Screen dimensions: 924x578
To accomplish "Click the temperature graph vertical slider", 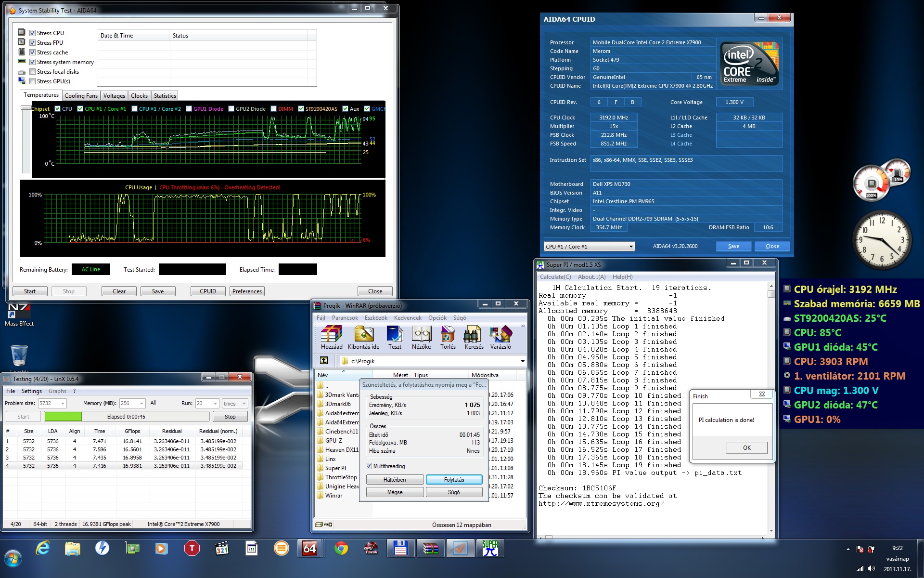I will pyautogui.click(x=26, y=108).
